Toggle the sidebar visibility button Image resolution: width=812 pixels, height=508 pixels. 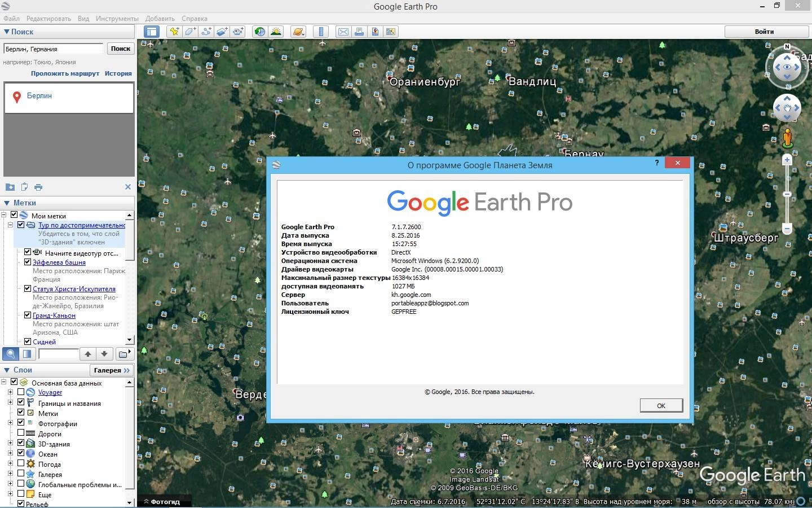152,32
